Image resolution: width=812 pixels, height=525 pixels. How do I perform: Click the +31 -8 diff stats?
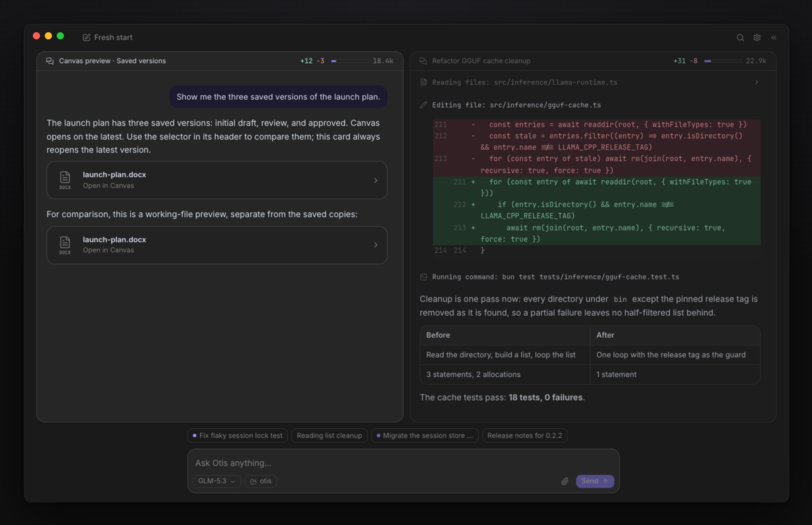click(685, 61)
